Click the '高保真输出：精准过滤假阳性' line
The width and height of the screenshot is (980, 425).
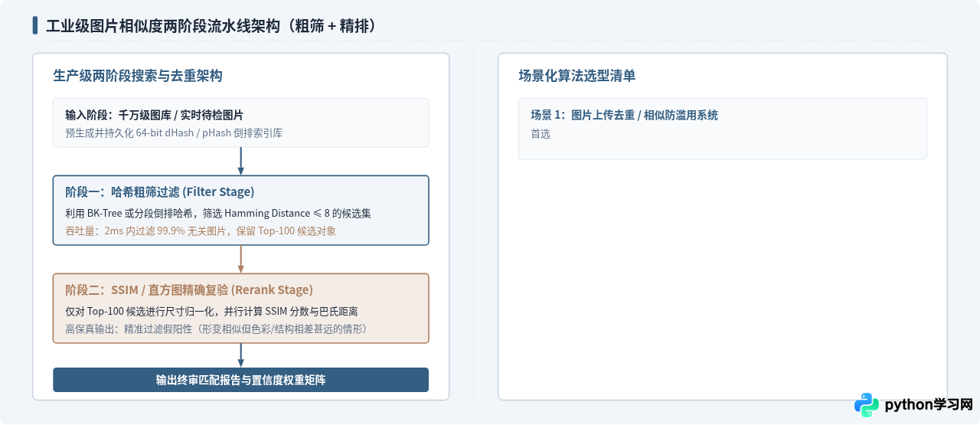(216, 329)
